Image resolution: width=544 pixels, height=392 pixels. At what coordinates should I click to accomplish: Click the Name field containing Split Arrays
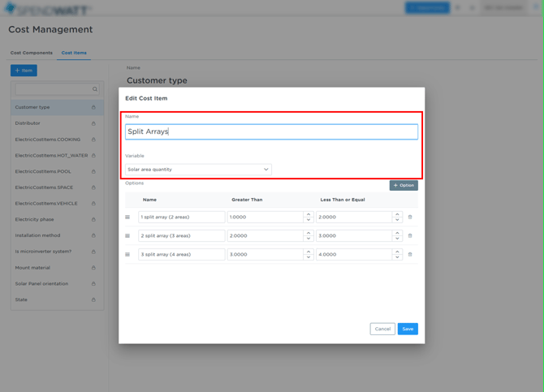[x=271, y=131]
